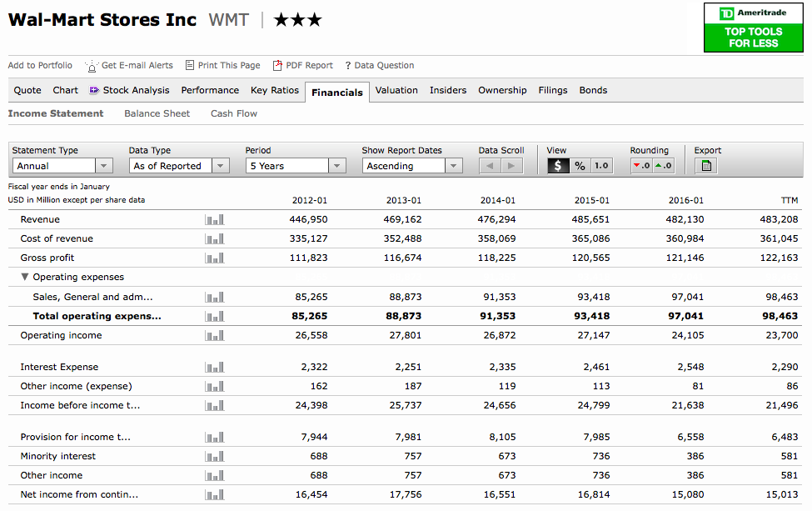Screen dimensions: 812x511
Task: Click Add to Portfolio link
Action: [x=40, y=65]
